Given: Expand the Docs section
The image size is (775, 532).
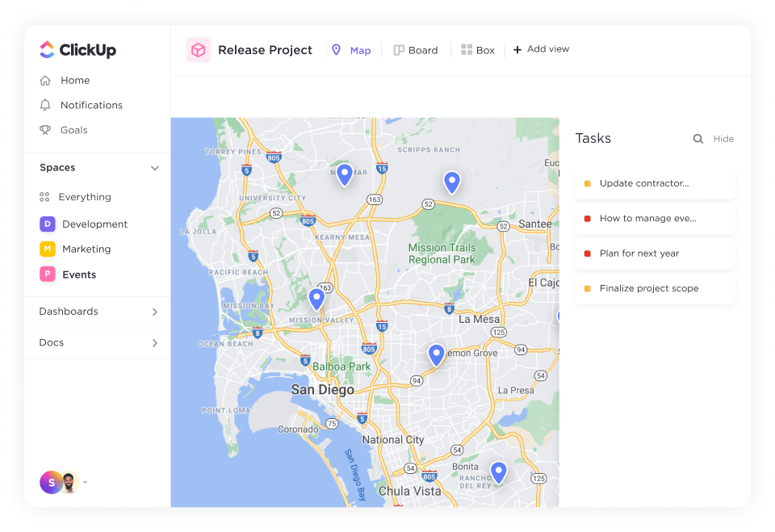Looking at the screenshot, I should [155, 343].
